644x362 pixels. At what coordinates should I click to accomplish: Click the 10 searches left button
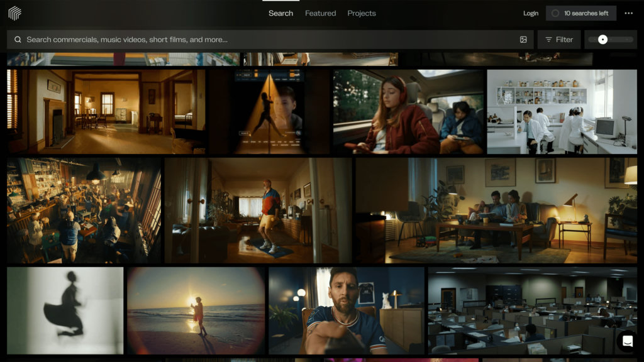click(x=580, y=13)
